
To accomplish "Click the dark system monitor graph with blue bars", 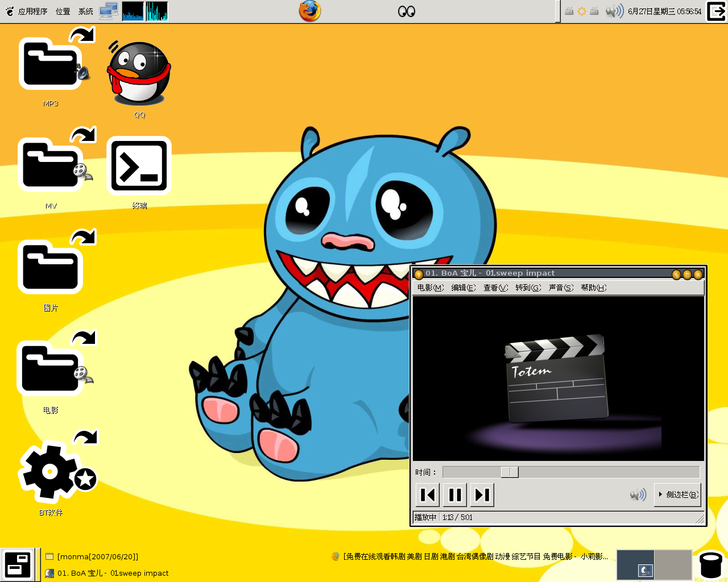I will tap(133, 11).
